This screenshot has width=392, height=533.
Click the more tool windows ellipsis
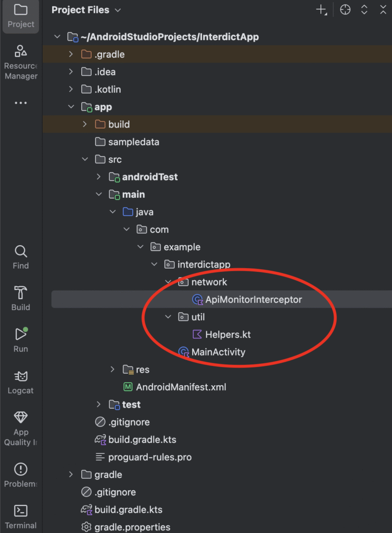(20, 103)
